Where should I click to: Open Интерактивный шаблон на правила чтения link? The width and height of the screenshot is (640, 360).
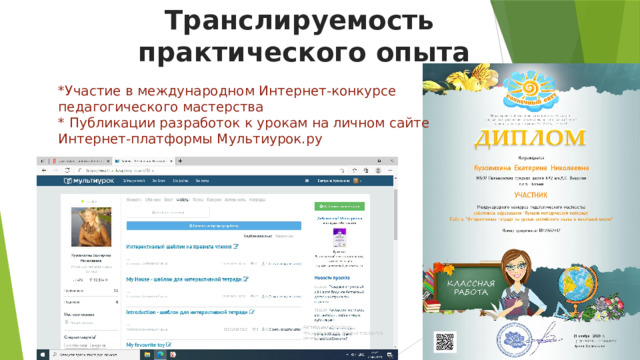coord(179,247)
